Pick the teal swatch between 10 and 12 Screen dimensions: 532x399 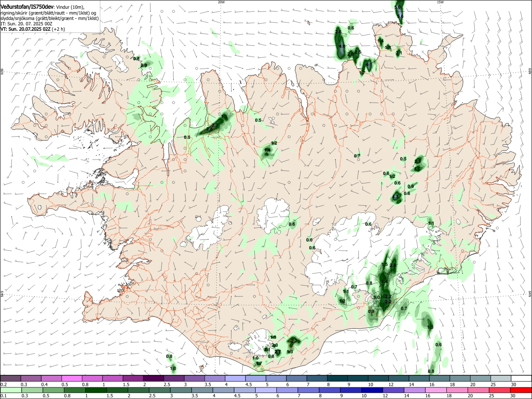(x=378, y=378)
